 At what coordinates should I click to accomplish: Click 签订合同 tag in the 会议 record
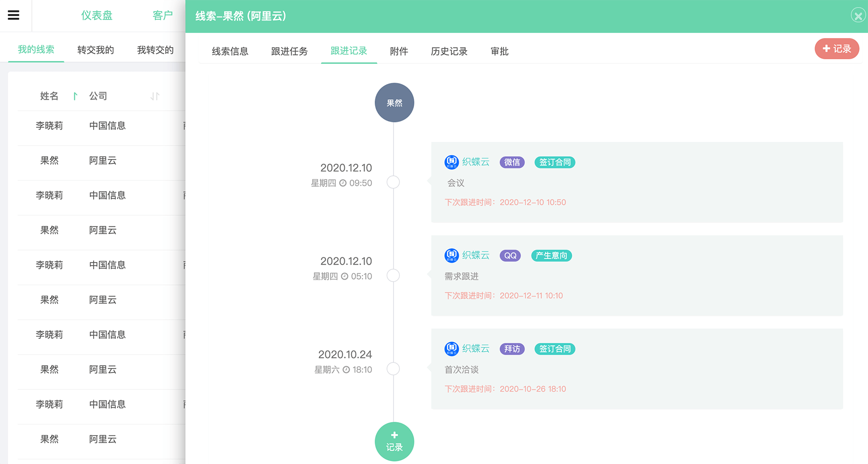(x=555, y=162)
